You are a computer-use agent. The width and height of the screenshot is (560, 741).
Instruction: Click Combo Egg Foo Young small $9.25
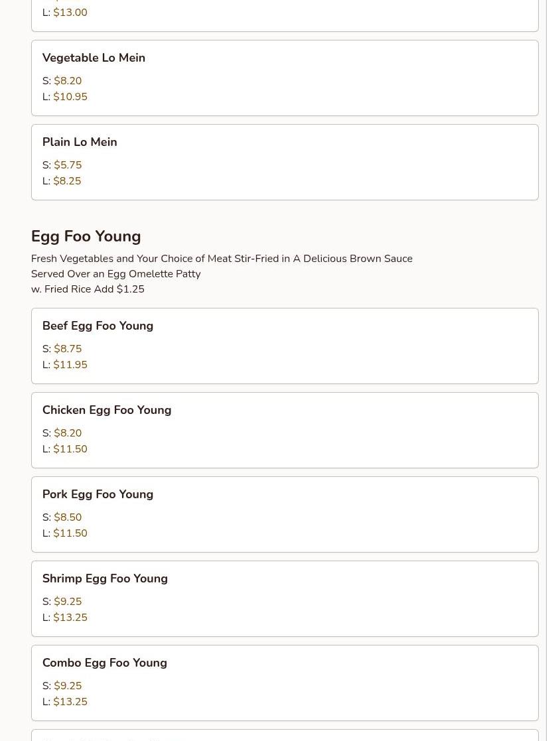tap(68, 686)
